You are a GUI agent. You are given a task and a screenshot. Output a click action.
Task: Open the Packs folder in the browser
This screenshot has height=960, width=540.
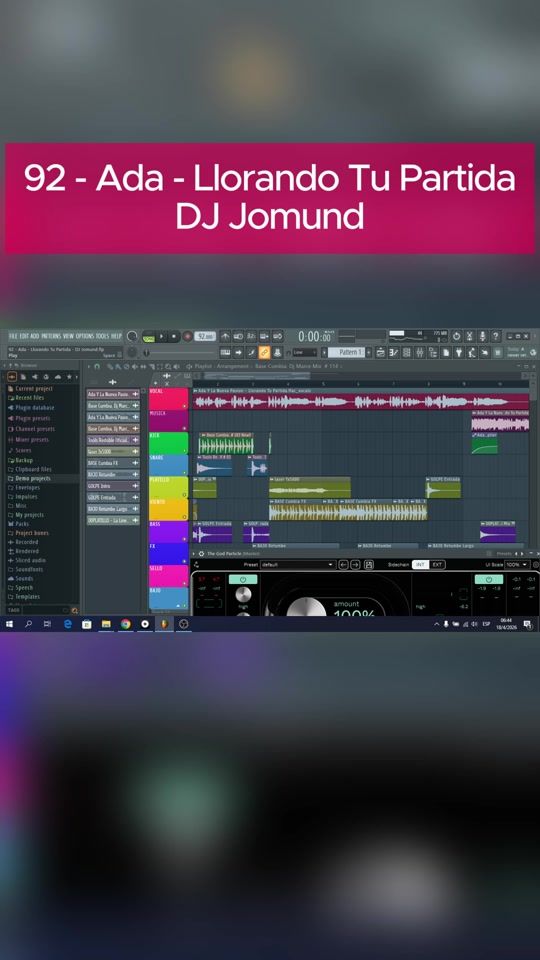pos(18,524)
